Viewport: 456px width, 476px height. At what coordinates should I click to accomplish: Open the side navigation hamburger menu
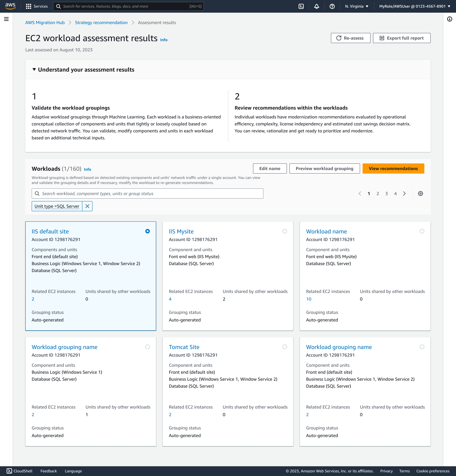coord(6,19)
